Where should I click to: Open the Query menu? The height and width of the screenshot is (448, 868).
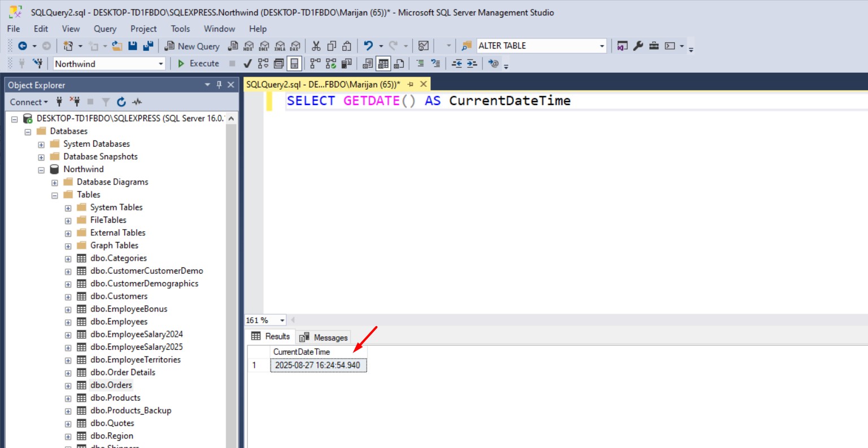coord(105,29)
